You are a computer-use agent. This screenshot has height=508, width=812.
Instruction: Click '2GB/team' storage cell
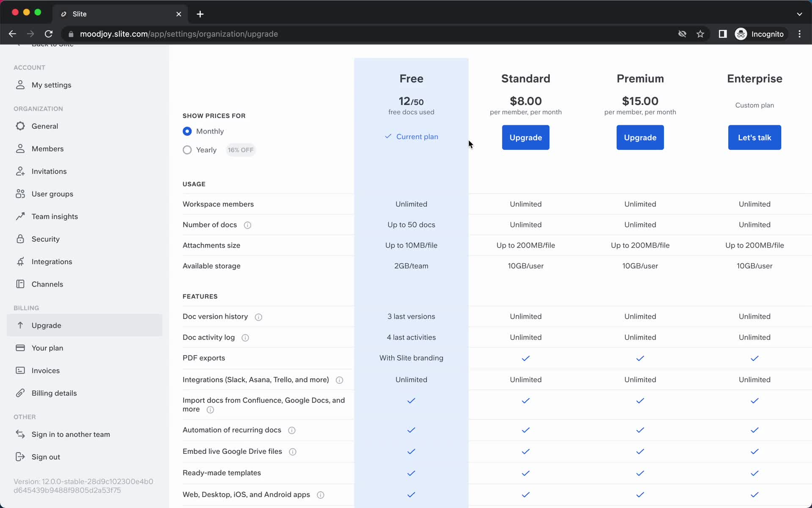click(x=411, y=266)
